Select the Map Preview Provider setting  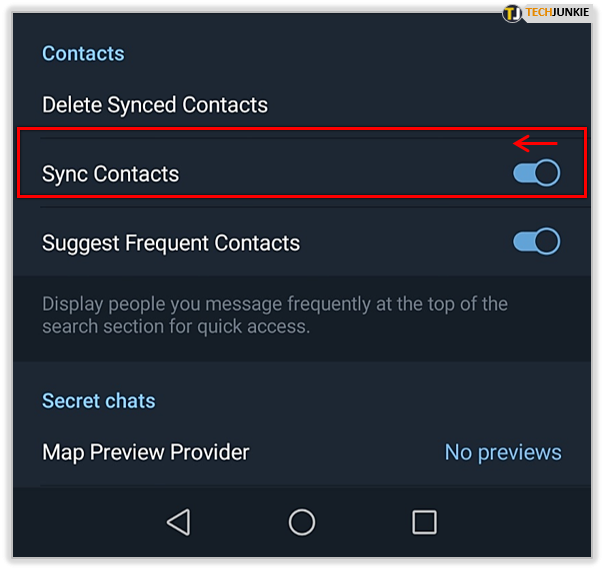coord(146,452)
